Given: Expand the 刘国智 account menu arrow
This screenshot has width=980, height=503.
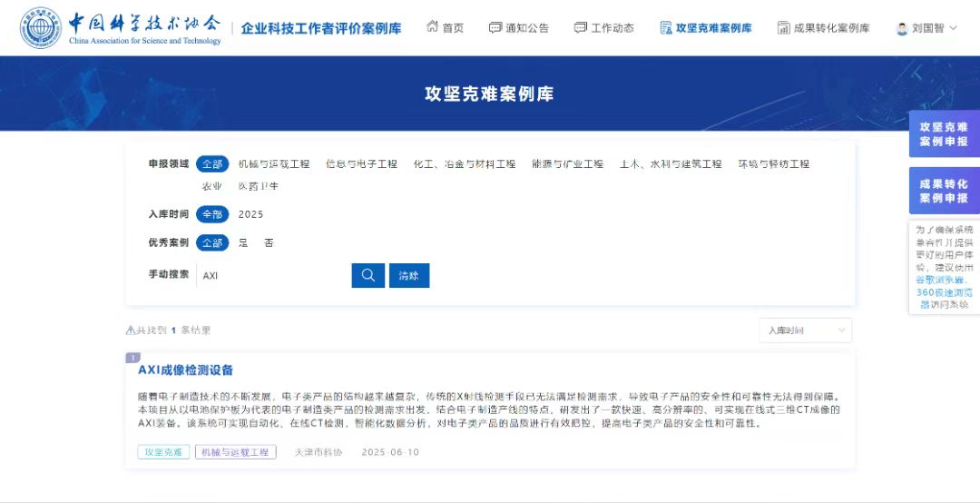Looking at the screenshot, I should 953,28.
